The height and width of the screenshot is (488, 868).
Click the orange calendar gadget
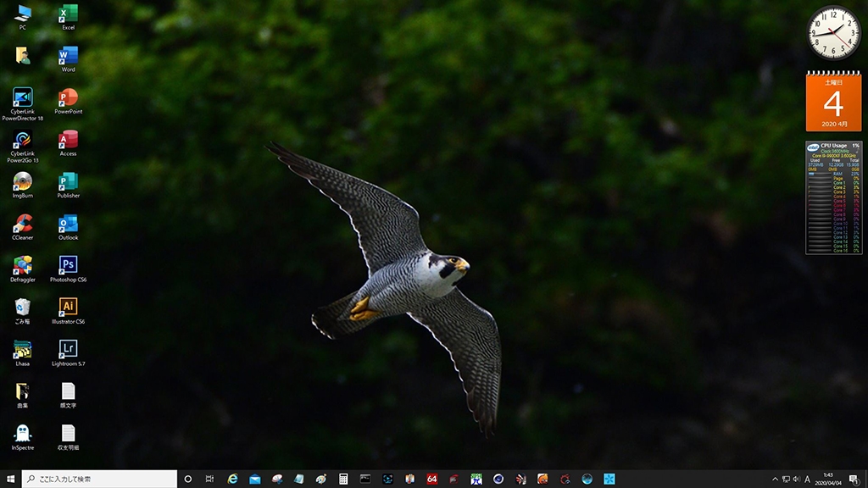(x=833, y=102)
